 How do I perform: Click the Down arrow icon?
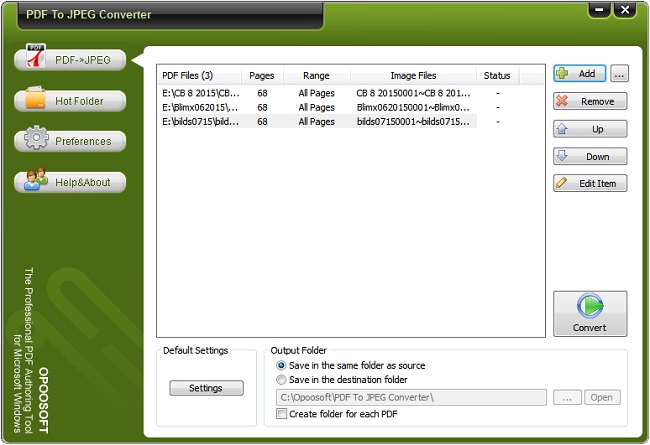(562, 156)
